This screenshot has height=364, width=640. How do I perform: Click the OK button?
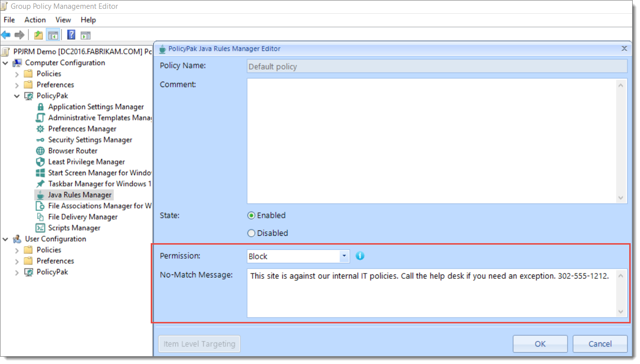tap(540, 344)
